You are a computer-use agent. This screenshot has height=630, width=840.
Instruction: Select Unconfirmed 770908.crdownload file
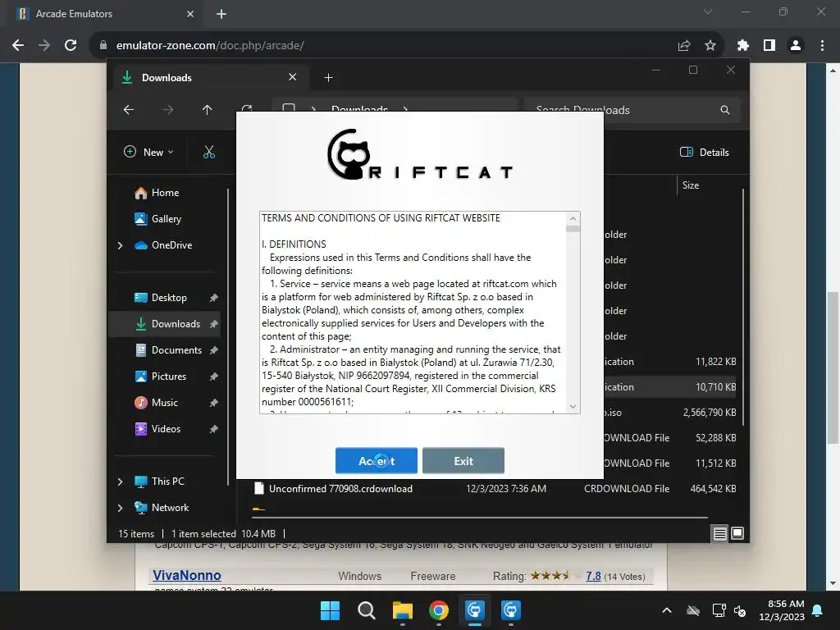(495, 489)
